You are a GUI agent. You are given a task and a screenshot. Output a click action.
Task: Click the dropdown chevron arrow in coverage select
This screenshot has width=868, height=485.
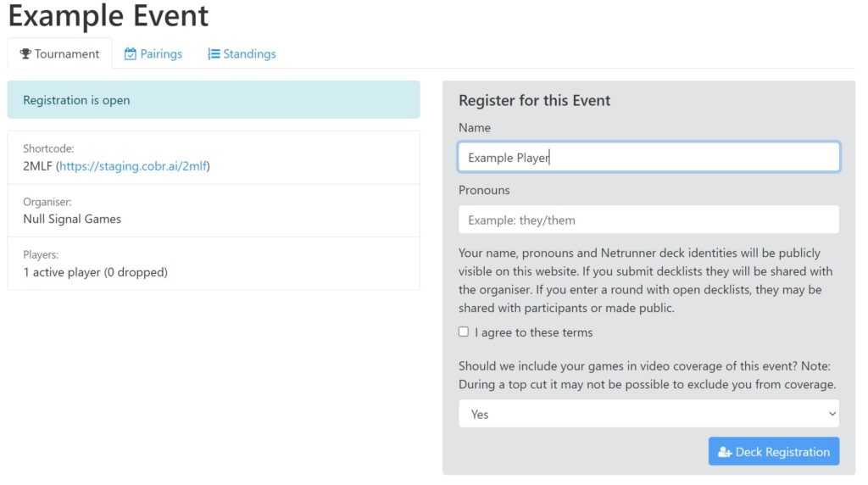pyautogui.click(x=832, y=414)
